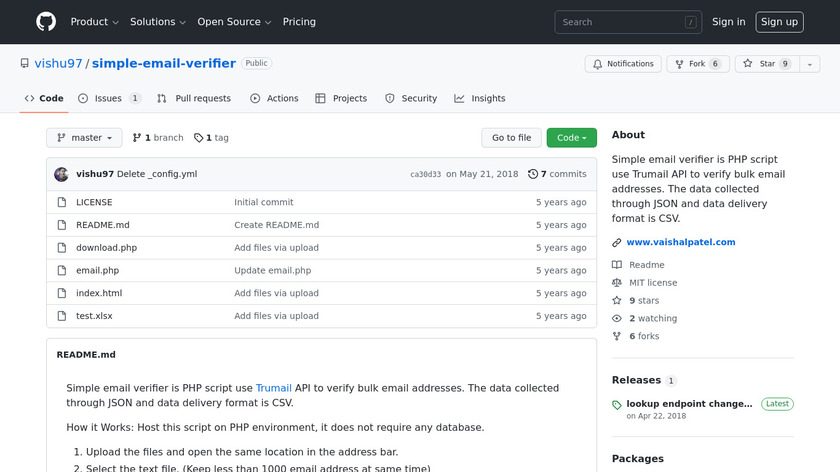Switch to the Code tab

tap(44, 99)
